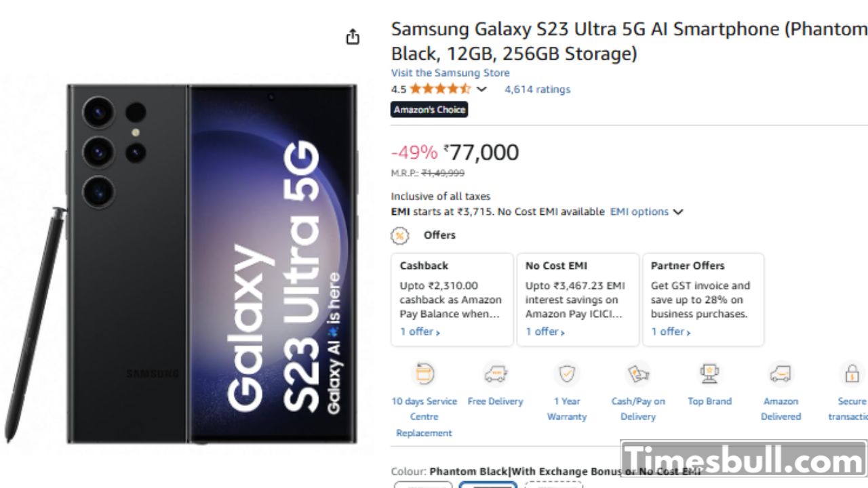Click the Offers discount badge icon
This screenshot has width=868, height=488.
pyautogui.click(x=400, y=235)
